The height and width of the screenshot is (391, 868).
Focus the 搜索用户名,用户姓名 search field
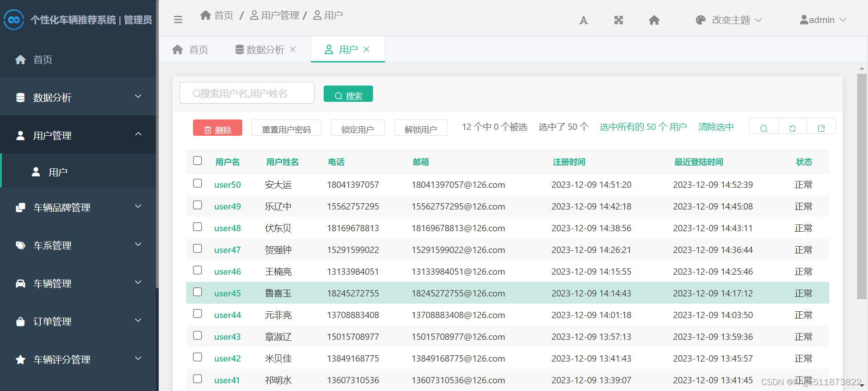pyautogui.click(x=247, y=93)
